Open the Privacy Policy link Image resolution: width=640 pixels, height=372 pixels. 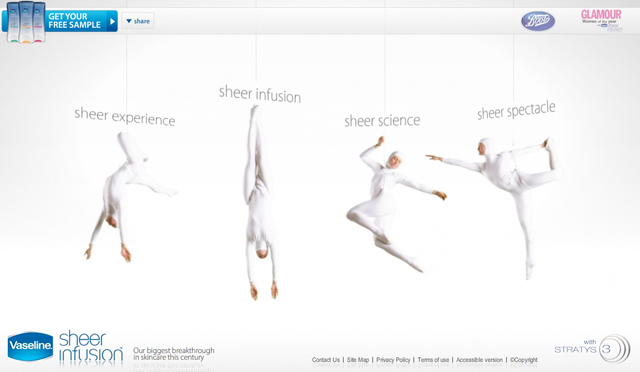(x=393, y=360)
